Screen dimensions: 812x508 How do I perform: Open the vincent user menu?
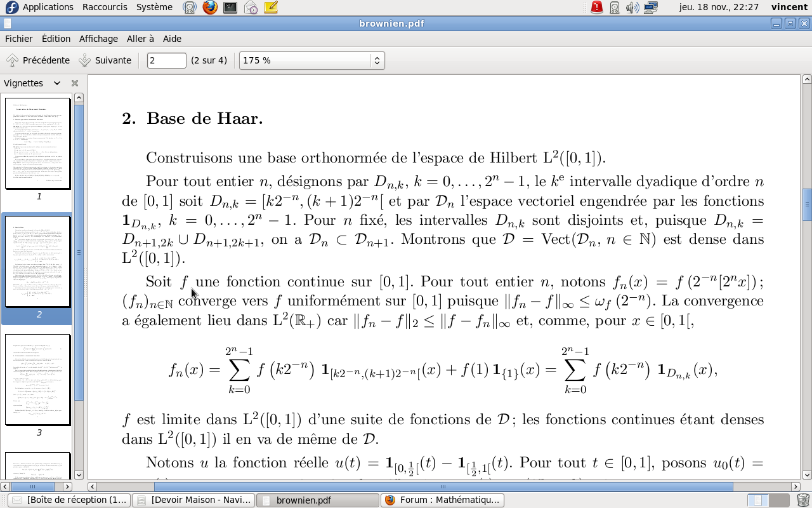tap(789, 7)
